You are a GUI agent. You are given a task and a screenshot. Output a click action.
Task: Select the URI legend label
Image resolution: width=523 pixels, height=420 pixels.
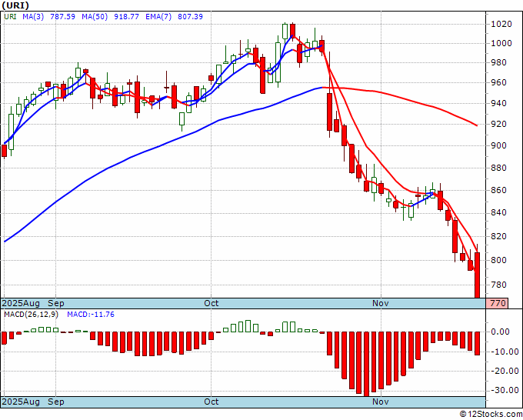[10, 16]
